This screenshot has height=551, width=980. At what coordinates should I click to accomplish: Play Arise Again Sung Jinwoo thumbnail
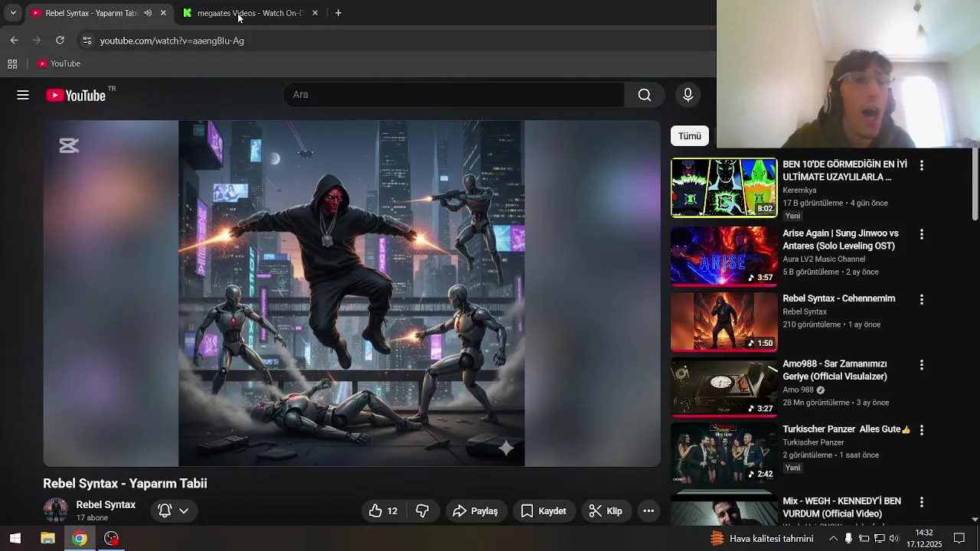pos(724,256)
